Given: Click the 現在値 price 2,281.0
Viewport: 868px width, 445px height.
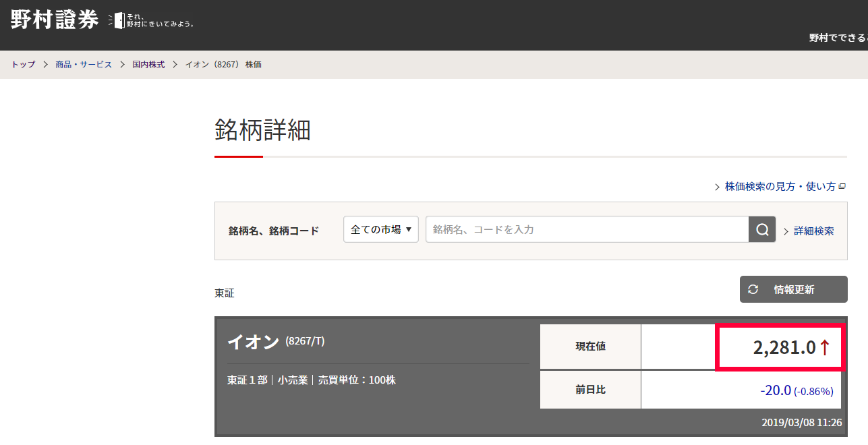Looking at the screenshot, I should (x=784, y=348).
